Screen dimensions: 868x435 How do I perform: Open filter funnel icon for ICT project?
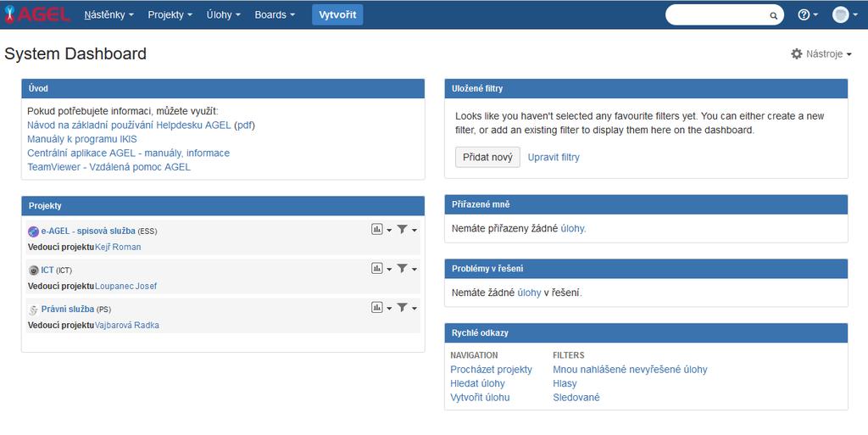[403, 269]
